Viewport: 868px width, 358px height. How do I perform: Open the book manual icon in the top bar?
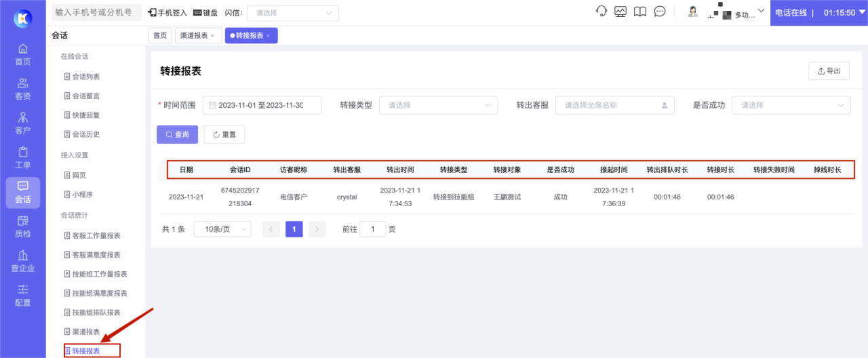pos(640,12)
